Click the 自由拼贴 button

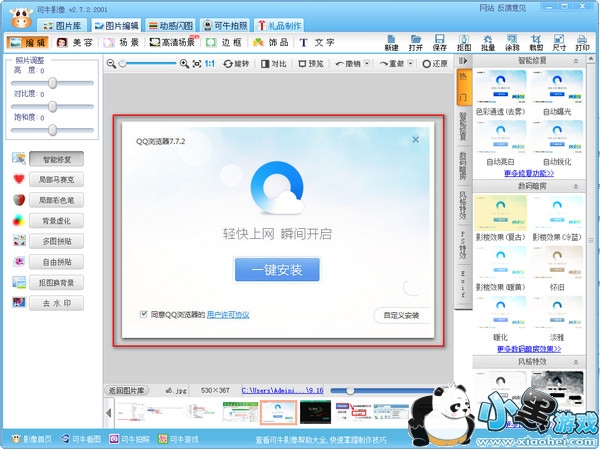(57, 262)
